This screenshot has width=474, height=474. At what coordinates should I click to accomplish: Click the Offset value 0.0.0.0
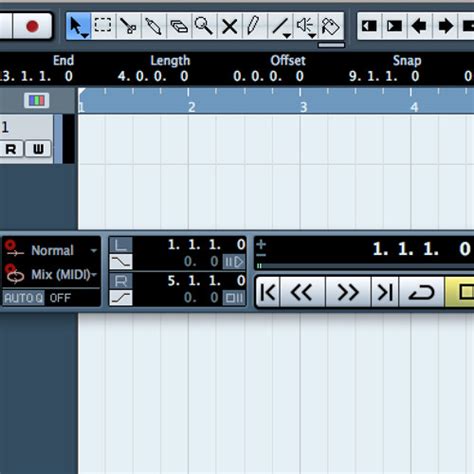click(268, 76)
